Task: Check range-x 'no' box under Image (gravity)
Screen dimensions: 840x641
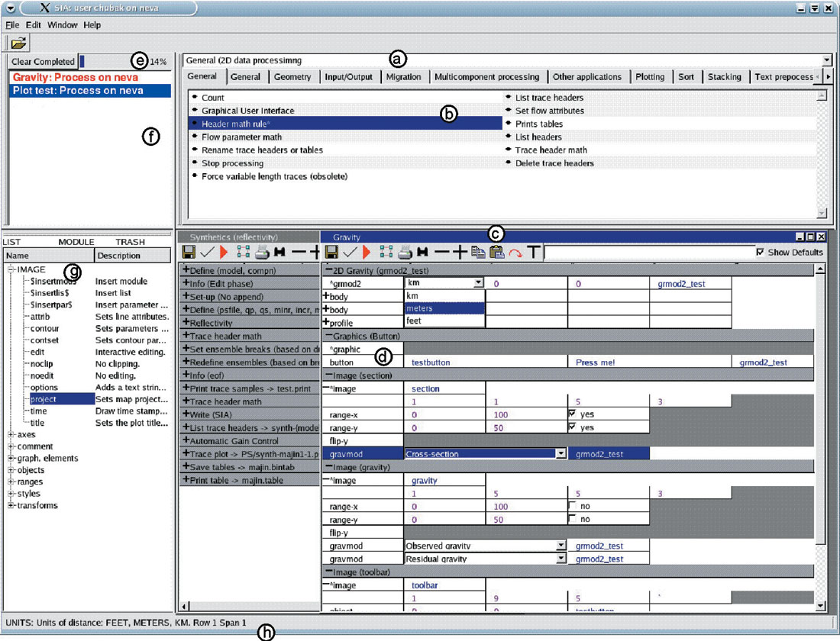Action: (572, 505)
